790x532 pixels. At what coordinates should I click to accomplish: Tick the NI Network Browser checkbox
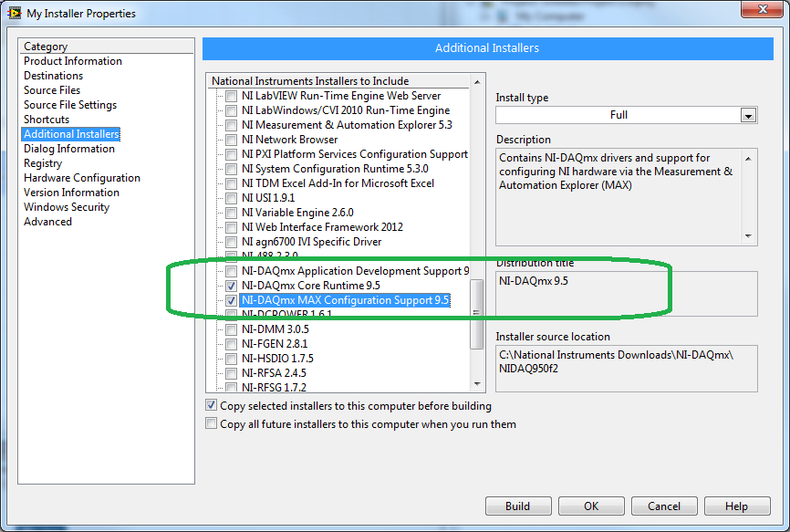[x=232, y=140]
